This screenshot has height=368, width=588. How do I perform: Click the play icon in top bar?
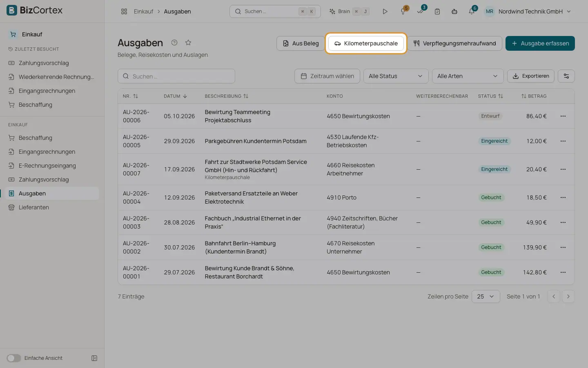point(385,11)
